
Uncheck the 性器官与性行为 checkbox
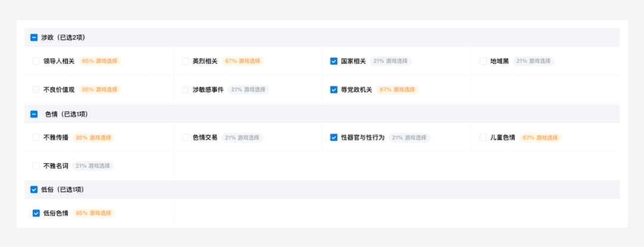pyautogui.click(x=334, y=137)
